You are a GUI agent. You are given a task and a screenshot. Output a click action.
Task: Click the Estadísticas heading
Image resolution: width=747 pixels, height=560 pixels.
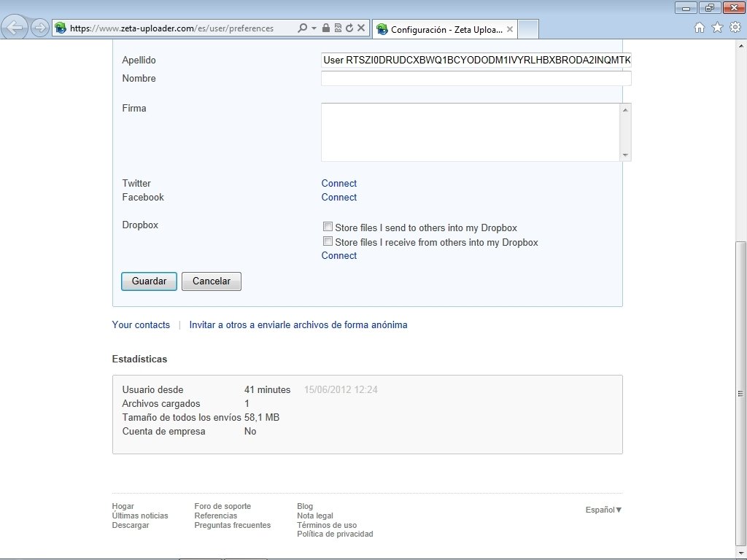click(139, 359)
